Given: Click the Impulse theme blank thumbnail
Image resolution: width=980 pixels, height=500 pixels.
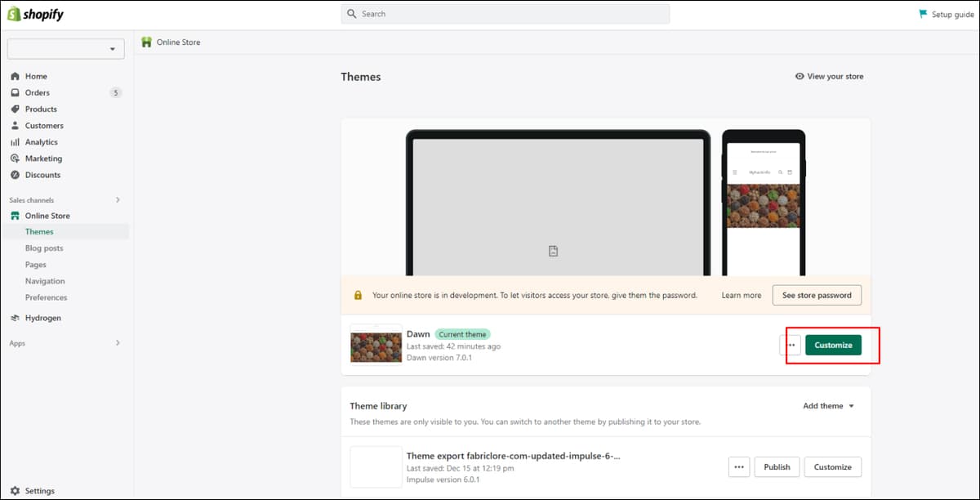Looking at the screenshot, I should (376, 467).
